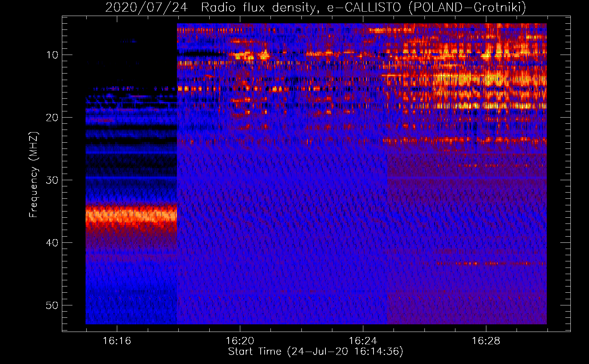The height and width of the screenshot is (364, 589).
Task: Click the bright orange band near 36 MHz
Action: pos(131,215)
